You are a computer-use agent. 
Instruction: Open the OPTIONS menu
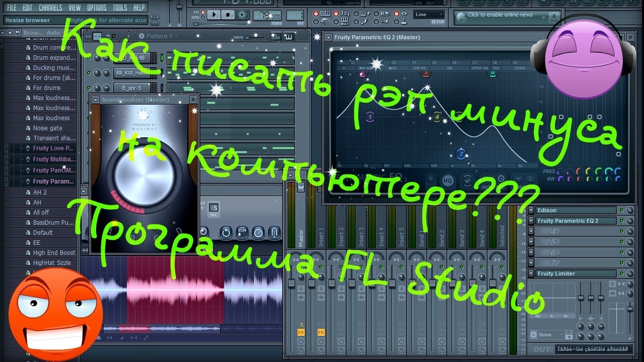tap(97, 8)
